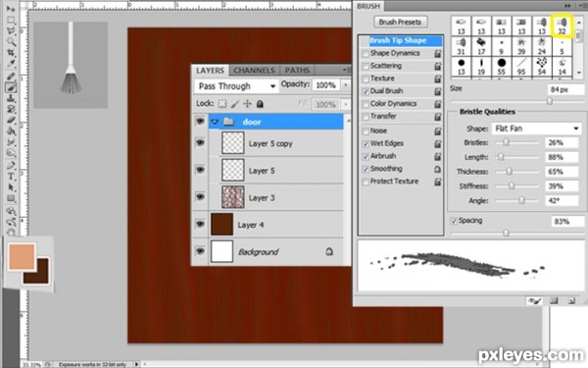Disable the Wet Edges checkbox
Viewport: 588px width, 368px height.
tap(366, 144)
